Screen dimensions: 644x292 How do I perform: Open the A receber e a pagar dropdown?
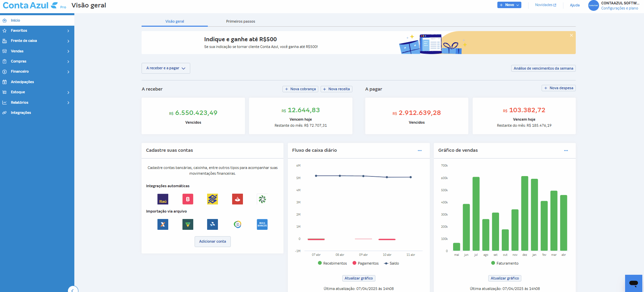pos(166,68)
